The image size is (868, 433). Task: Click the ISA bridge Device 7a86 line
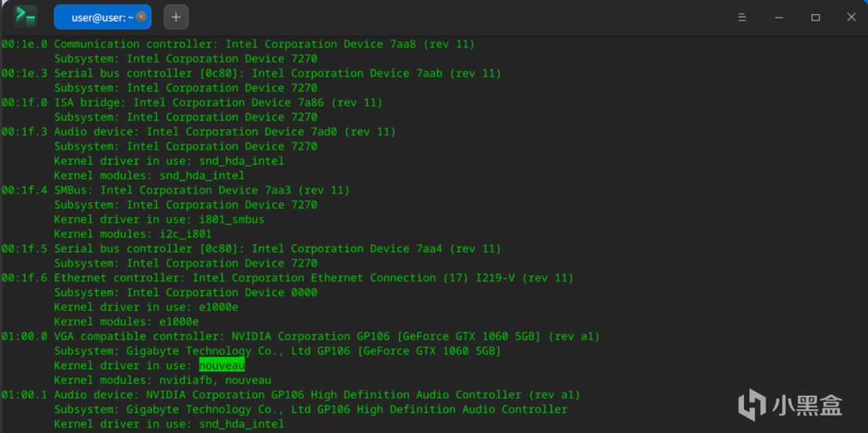point(192,102)
